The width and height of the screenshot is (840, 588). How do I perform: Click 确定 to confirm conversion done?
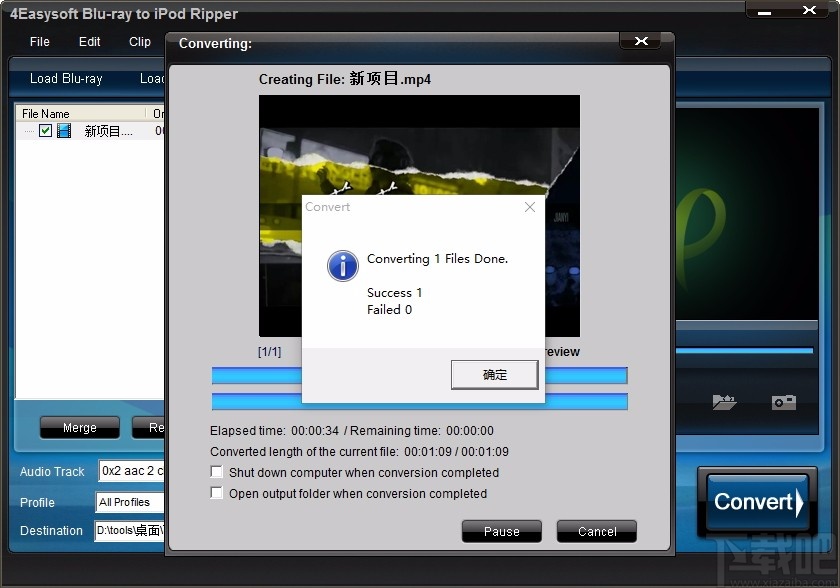point(494,375)
